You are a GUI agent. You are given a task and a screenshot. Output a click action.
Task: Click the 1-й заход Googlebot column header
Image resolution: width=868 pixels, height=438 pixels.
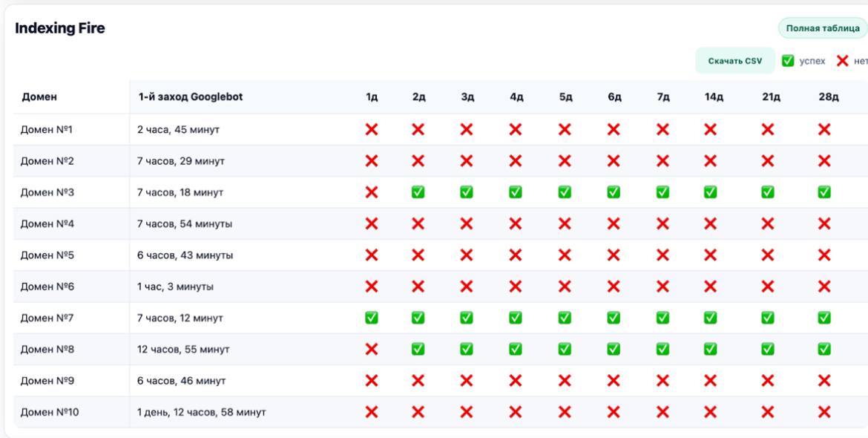(x=190, y=97)
